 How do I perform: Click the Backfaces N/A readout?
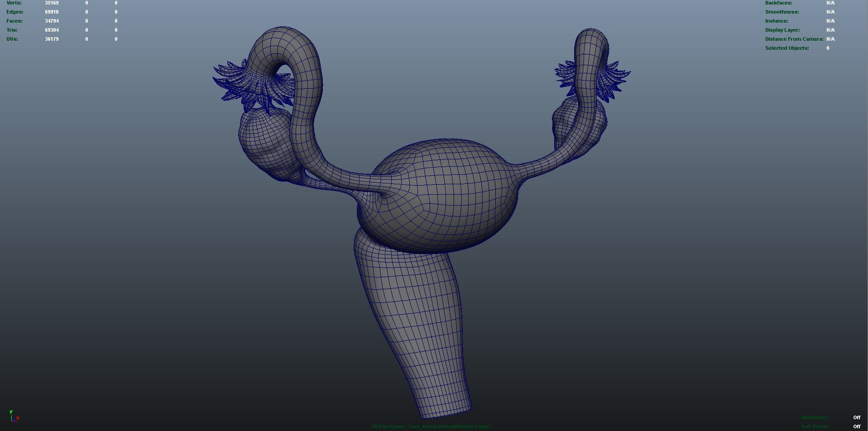[x=830, y=3]
